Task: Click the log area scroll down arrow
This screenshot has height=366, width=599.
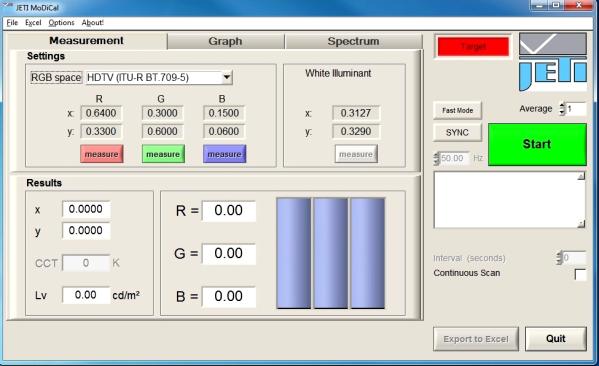Action: click(x=581, y=224)
